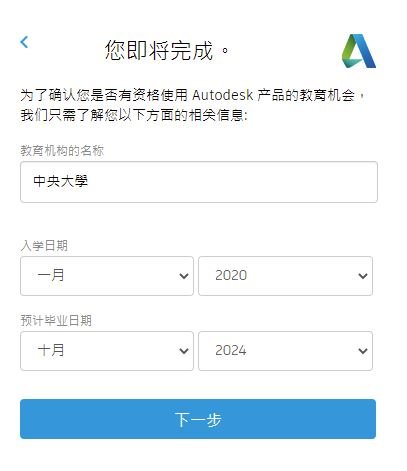The height and width of the screenshot is (471, 407).
Task: Open the graduation year dropdown showing 2024
Action: pyautogui.click(x=285, y=351)
